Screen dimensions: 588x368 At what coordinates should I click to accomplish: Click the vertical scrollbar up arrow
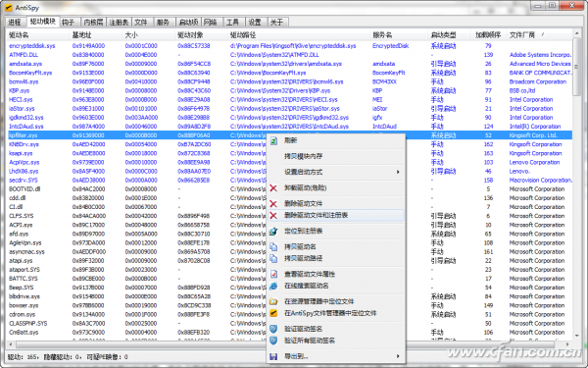click(577, 34)
